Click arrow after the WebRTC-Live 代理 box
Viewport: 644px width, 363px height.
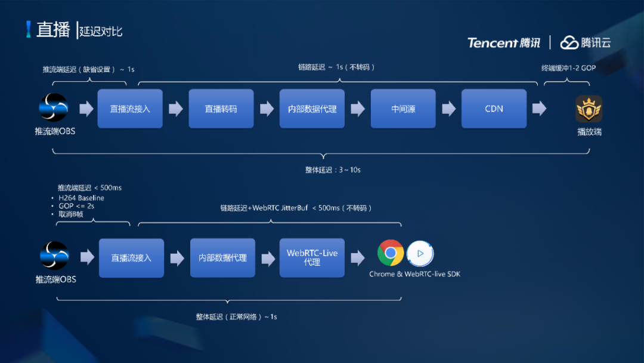(358, 258)
